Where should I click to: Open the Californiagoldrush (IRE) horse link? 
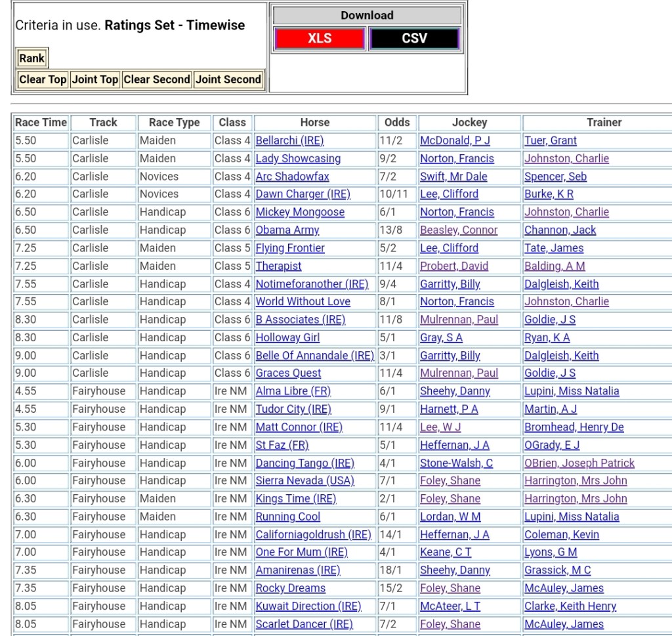click(x=313, y=534)
